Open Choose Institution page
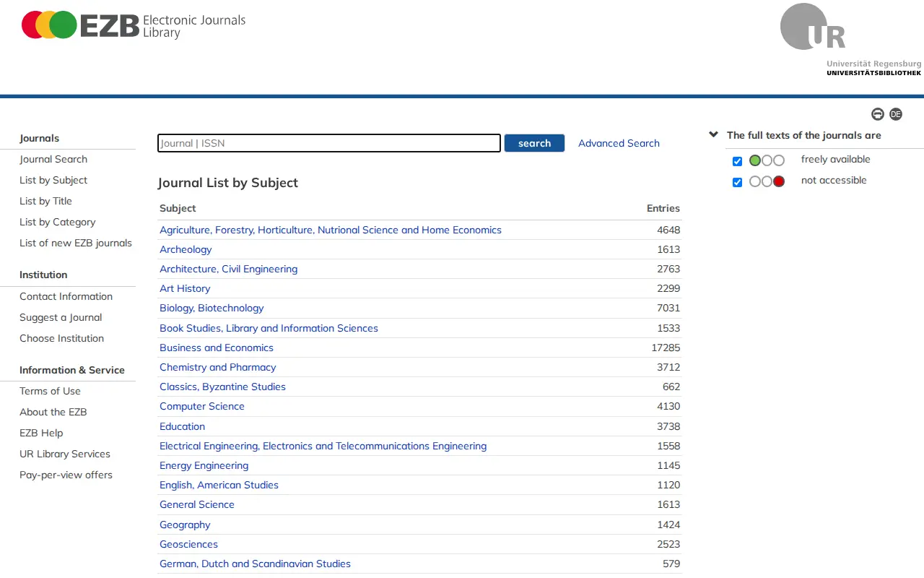Image resolution: width=924 pixels, height=578 pixels. coord(61,338)
